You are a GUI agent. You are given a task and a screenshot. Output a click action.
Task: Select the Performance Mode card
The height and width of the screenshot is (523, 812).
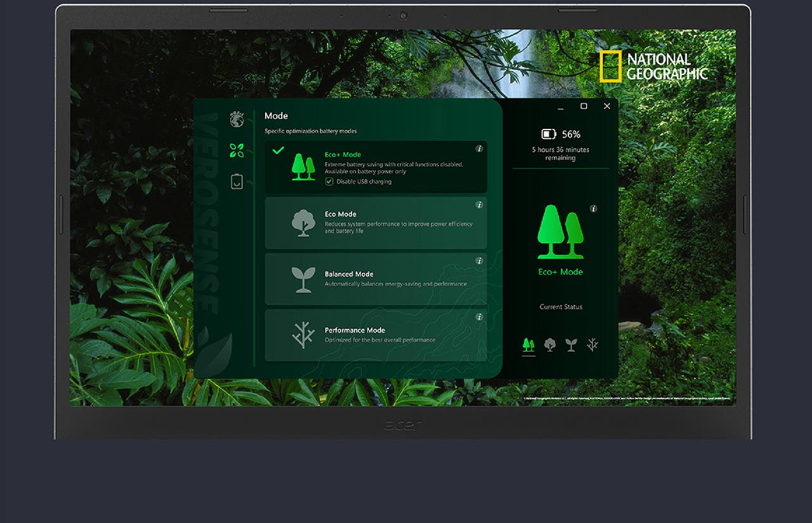376,335
